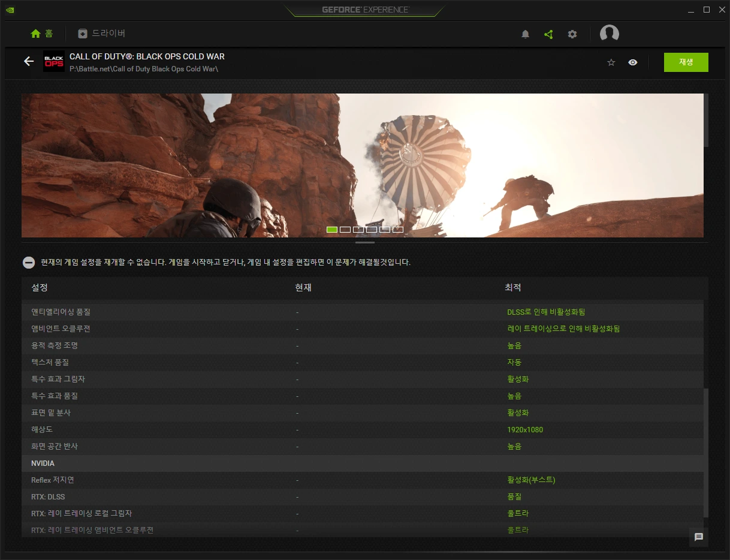Click the 최적 column header

click(x=513, y=288)
